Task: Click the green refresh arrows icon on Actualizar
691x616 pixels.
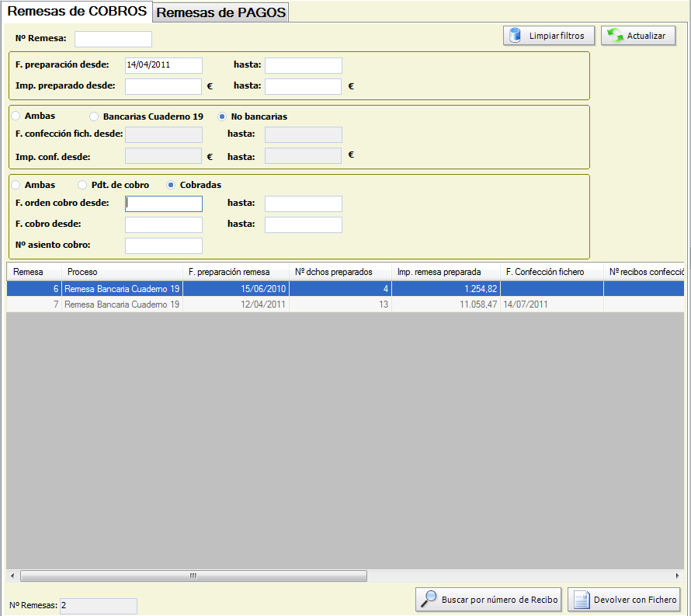Action: pyautogui.click(x=615, y=35)
